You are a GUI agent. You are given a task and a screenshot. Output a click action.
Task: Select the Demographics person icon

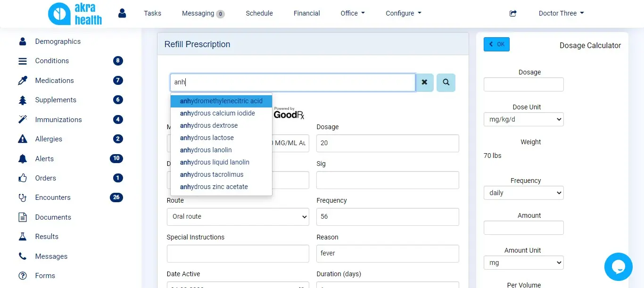tap(22, 41)
